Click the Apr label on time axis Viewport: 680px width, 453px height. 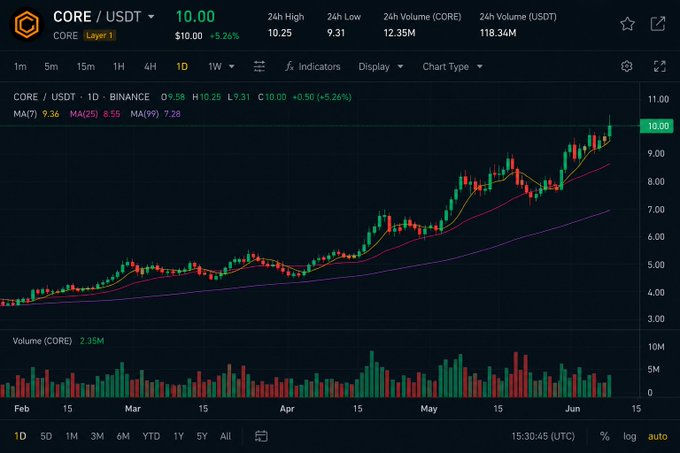pos(287,408)
